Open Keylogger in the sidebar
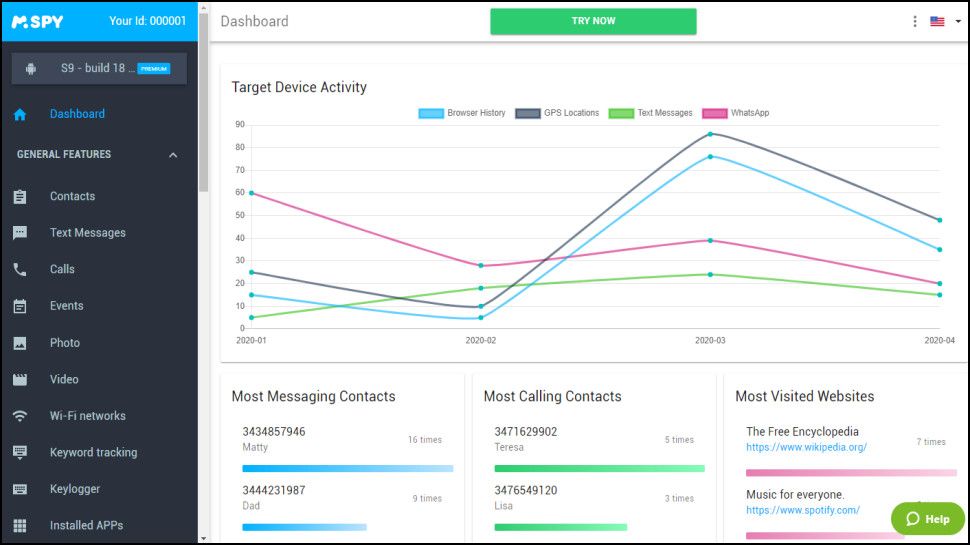 pyautogui.click(x=75, y=489)
